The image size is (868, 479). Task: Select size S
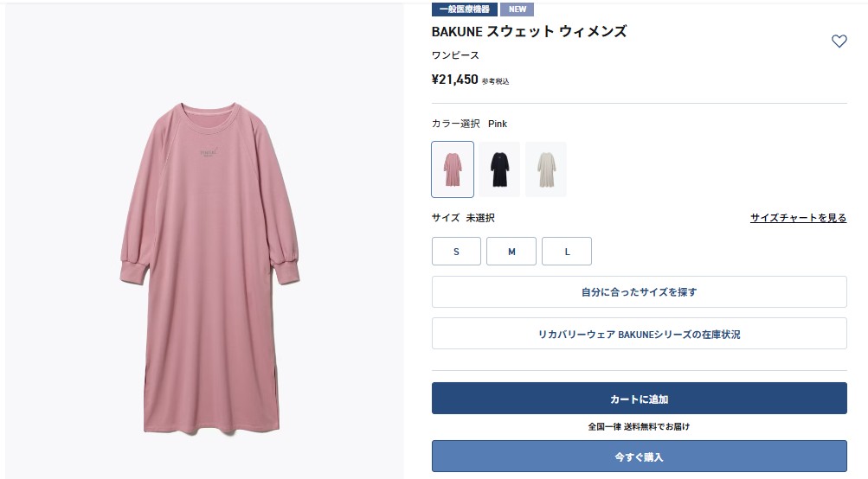pos(456,252)
